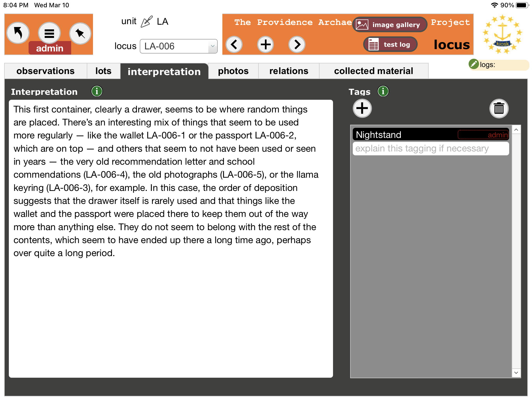Click the explain this tagging field
Viewport: 532px width, 399px height.
point(430,149)
